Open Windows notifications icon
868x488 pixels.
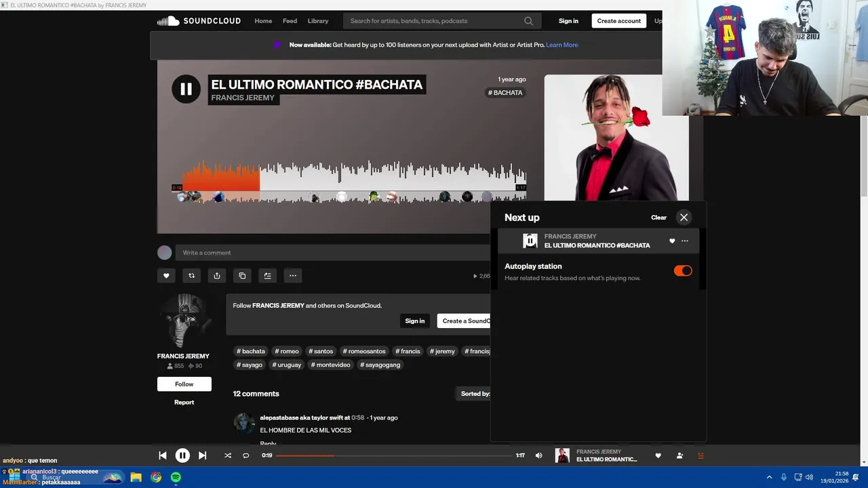click(856, 477)
